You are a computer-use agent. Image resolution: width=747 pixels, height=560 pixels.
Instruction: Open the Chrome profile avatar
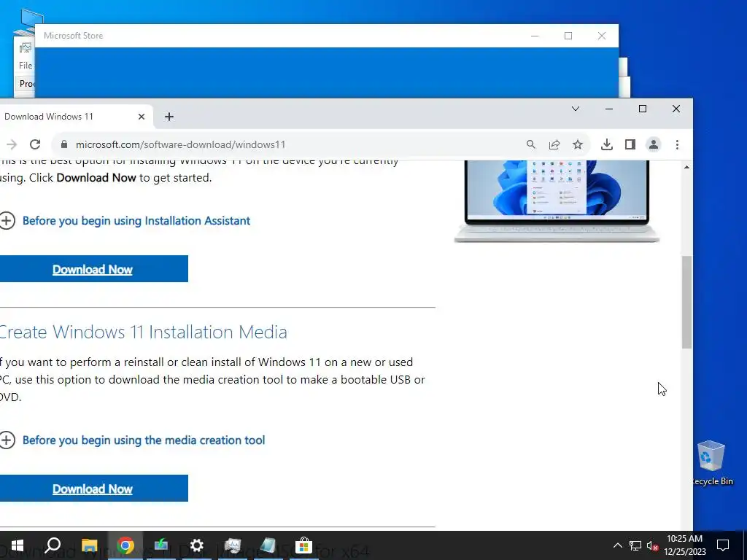pyautogui.click(x=654, y=144)
